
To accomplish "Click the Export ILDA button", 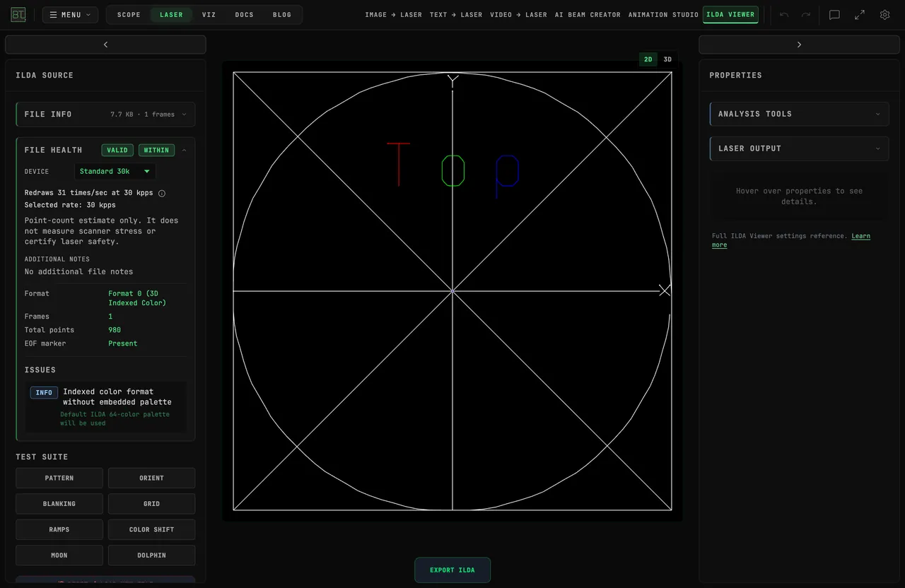I will pyautogui.click(x=452, y=570).
